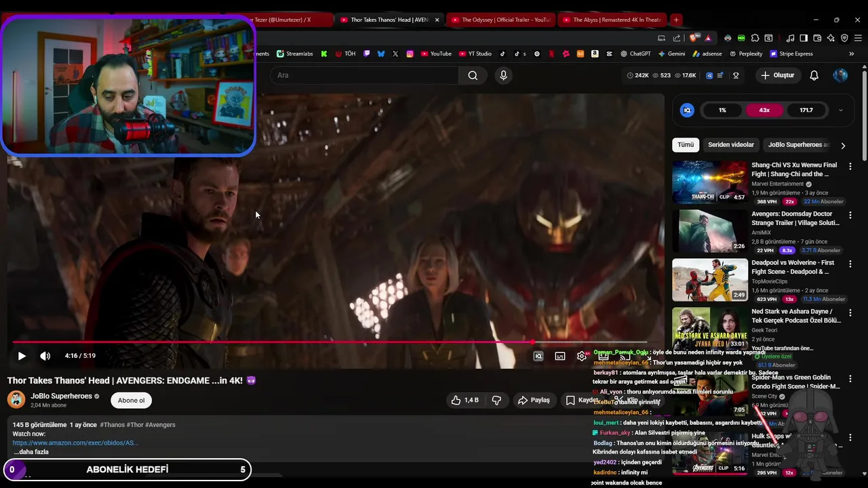Open the Instagram bookmark icon

pyautogui.click(x=410, y=54)
